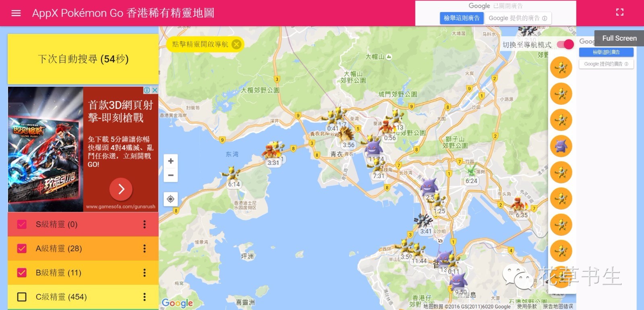Click the 獅子山郊野公園 label on the map
This screenshot has width=644, height=310.
pyautogui.click(x=455, y=142)
